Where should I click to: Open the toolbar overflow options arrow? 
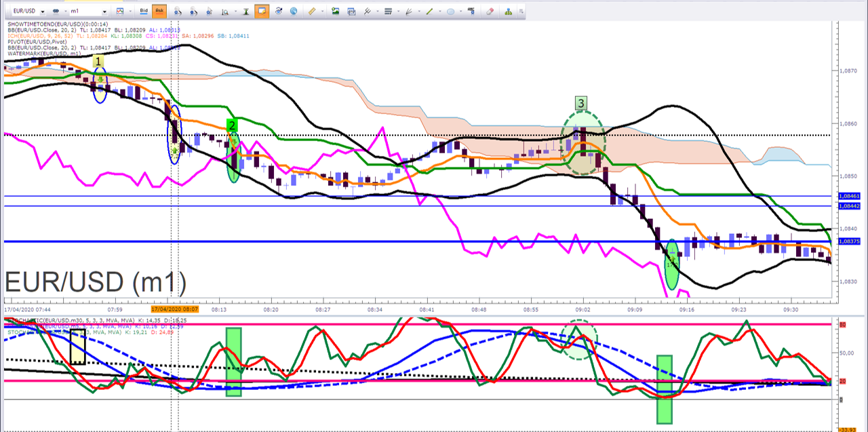pos(521,12)
